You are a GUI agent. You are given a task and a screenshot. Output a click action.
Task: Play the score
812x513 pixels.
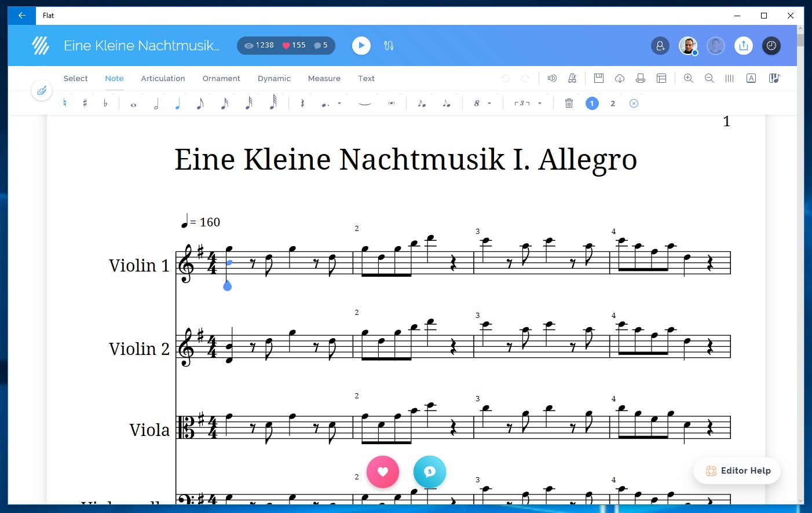point(361,45)
